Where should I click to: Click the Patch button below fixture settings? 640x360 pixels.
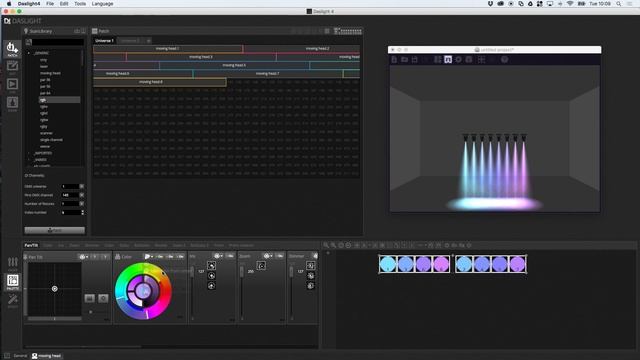(55, 230)
